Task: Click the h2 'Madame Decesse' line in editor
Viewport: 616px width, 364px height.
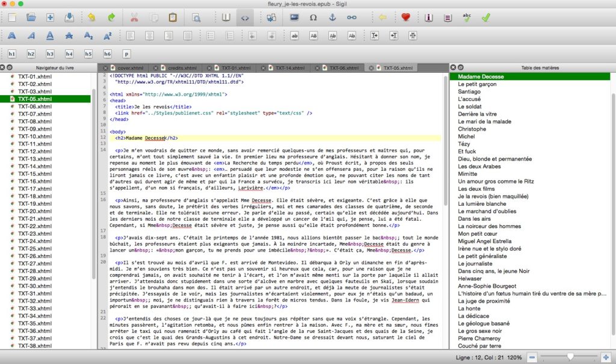Action: (275, 138)
